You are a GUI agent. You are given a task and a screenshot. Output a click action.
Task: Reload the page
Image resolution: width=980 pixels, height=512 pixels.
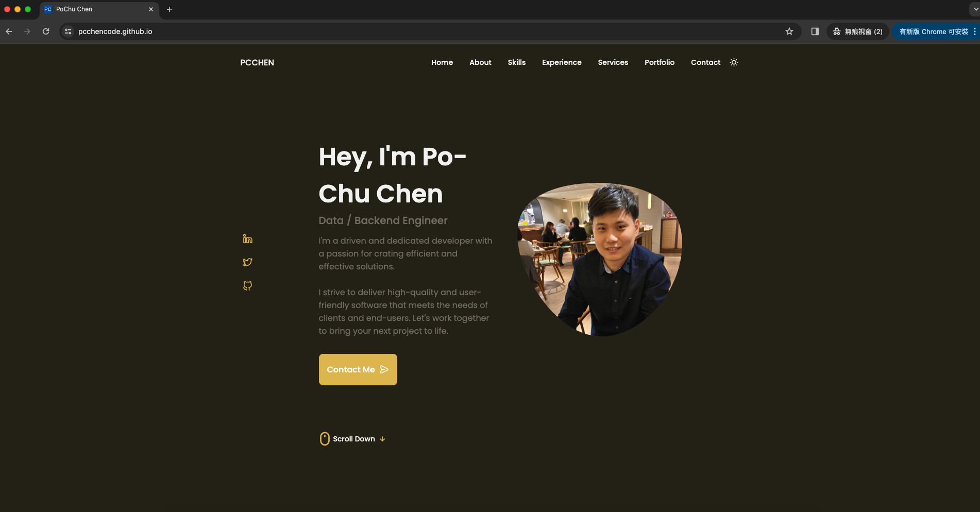pyautogui.click(x=46, y=31)
